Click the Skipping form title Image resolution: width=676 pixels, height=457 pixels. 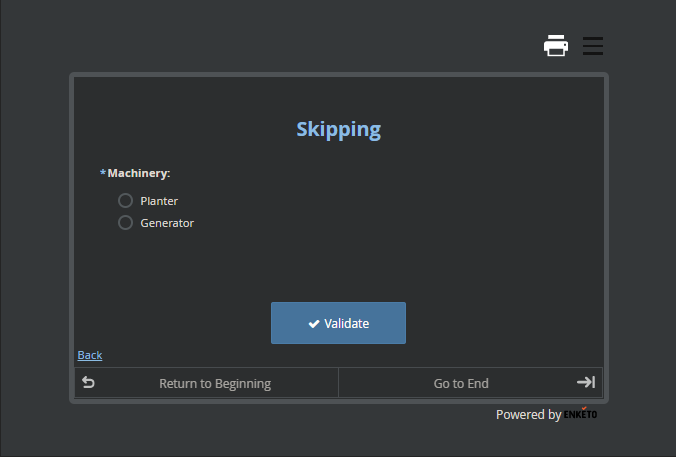click(x=338, y=129)
